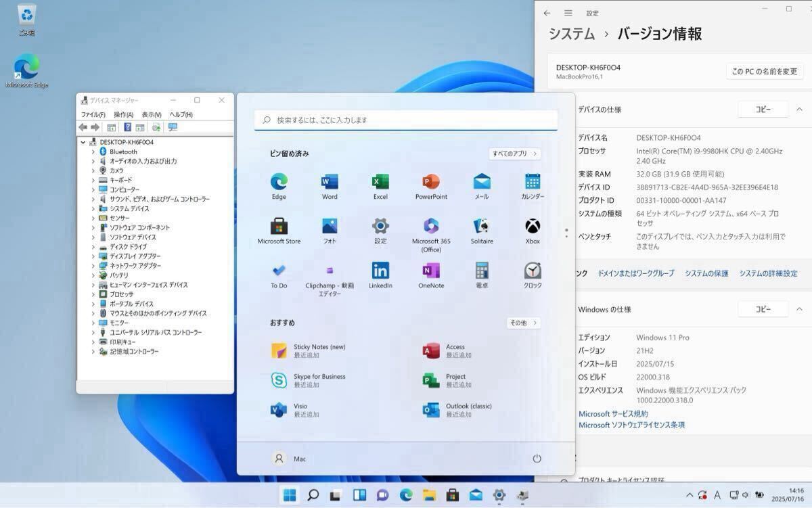Copy device specifications with コピー button
This screenshot has width=812, height=508.
[x=763, y=109]
